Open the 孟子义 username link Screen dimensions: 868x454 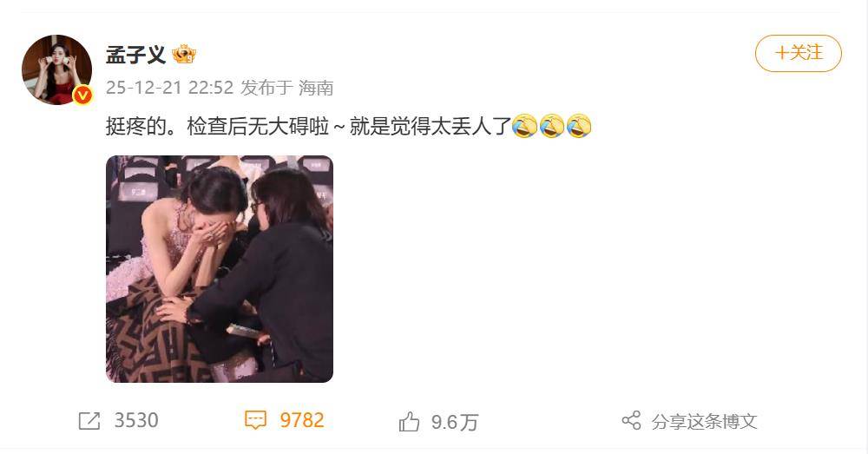(x=135, y=55)
